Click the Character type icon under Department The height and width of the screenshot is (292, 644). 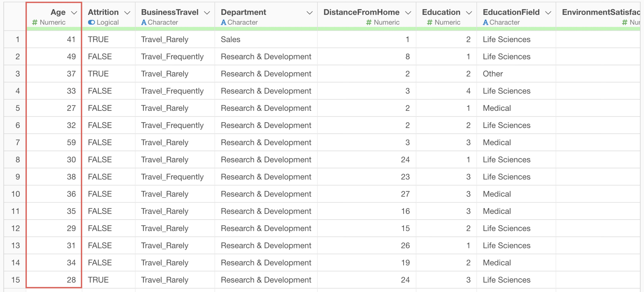tap(224, 23)
